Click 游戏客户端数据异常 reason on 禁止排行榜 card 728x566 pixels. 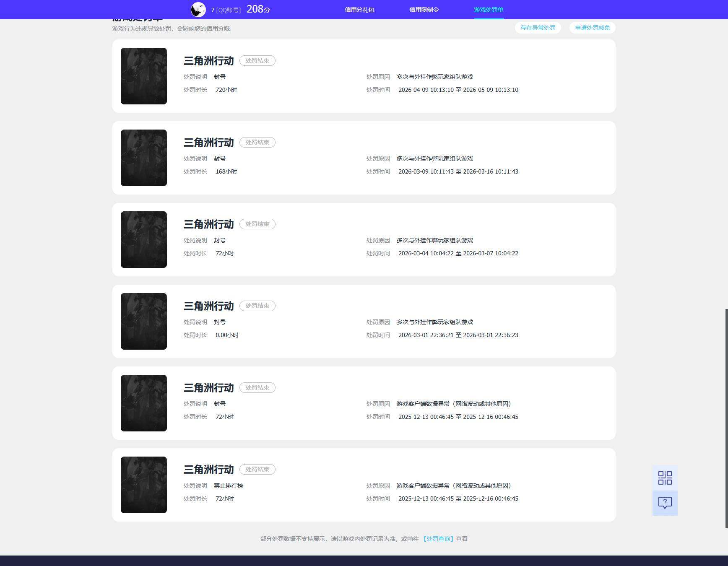[454, 486]
